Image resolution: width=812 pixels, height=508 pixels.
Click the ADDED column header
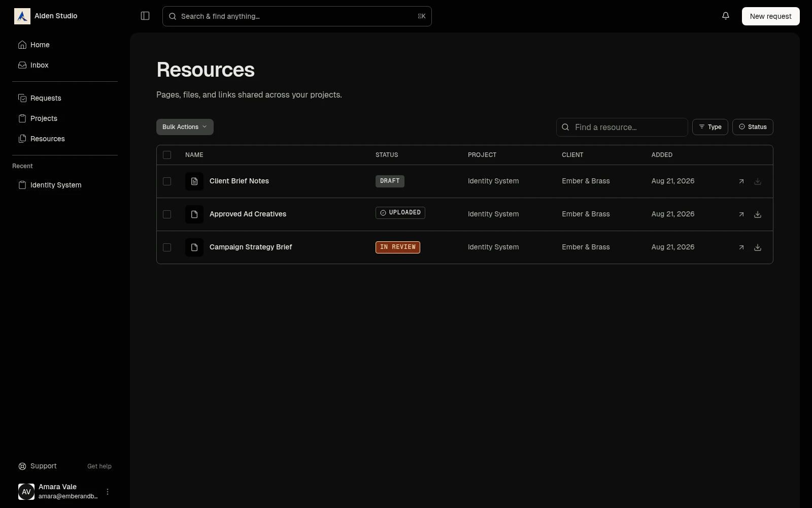coord(662,155)
